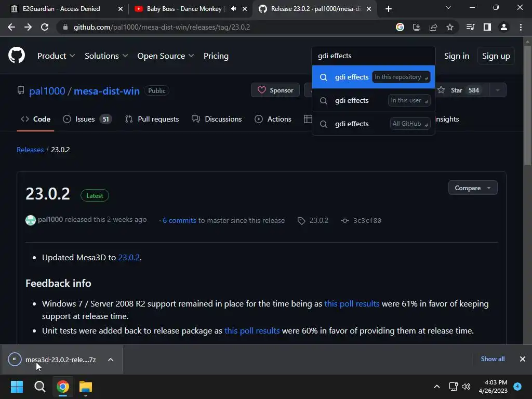
Task: Search gdi effects in this repository
Action: click(x=373, y=77)
